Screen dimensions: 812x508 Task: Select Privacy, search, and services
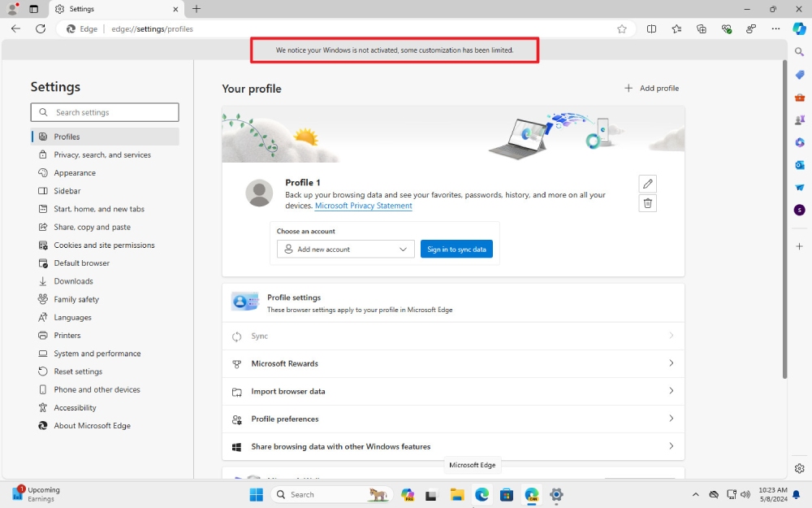pyautogui.click(x=102, y=154)
